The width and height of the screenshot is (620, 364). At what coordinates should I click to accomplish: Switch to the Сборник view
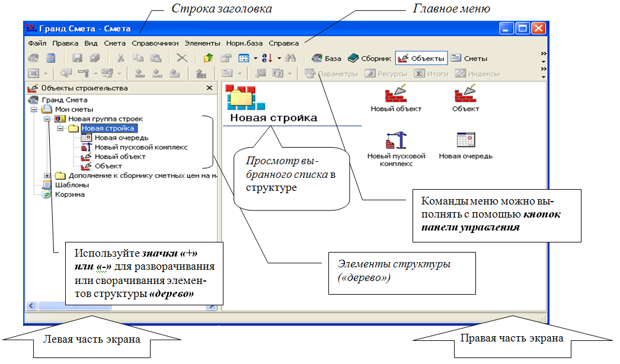pos(369,59)
